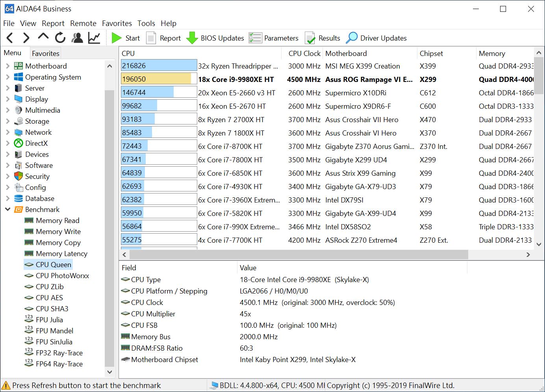Click the Forward navigation arrow in toolbar

(26, 38)
